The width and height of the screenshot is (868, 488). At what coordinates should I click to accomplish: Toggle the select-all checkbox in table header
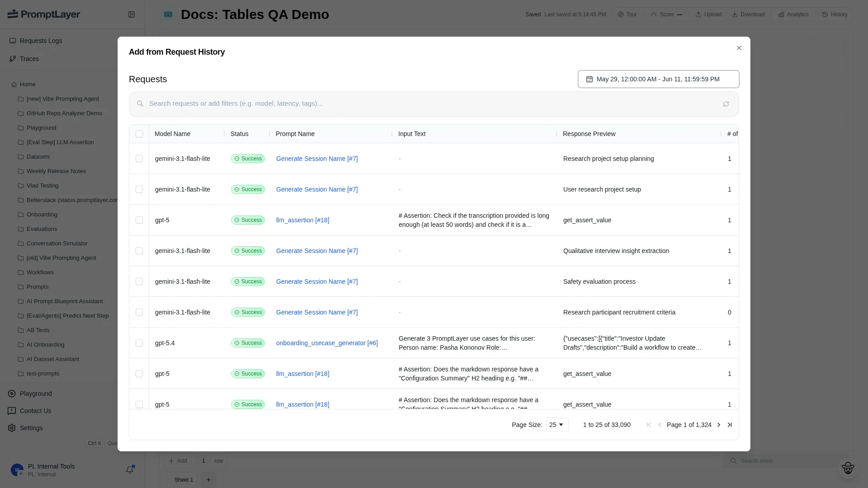[139, 134]
